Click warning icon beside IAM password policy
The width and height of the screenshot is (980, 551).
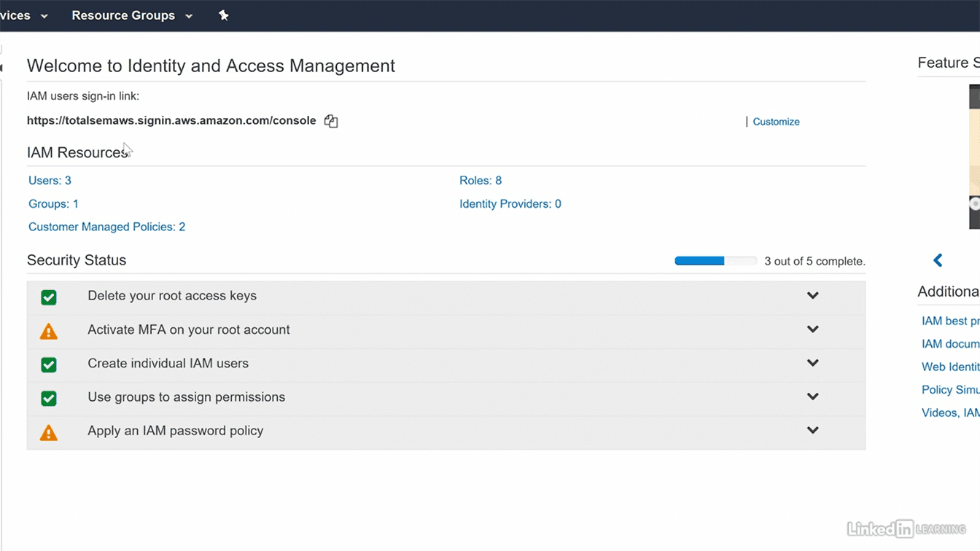(x=49, y=433)
